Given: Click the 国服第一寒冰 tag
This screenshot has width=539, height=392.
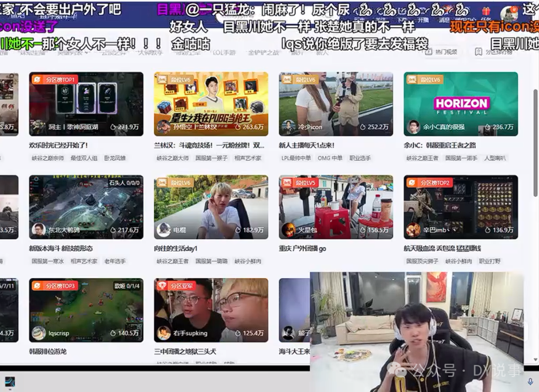Looking at the screenshot, I should click(x=48, y=261).
